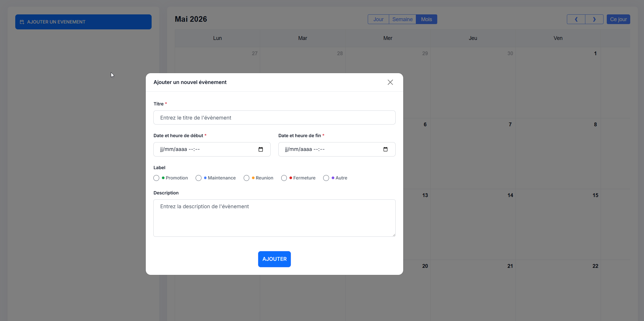Switch to the Jour view
This screenshot has height=321, width=644.
pos(378,19)
